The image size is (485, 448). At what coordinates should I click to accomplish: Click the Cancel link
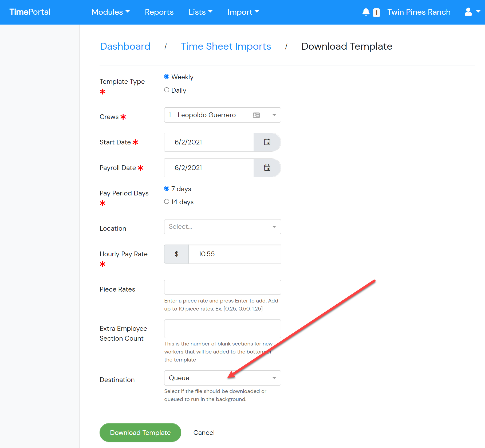204,433
